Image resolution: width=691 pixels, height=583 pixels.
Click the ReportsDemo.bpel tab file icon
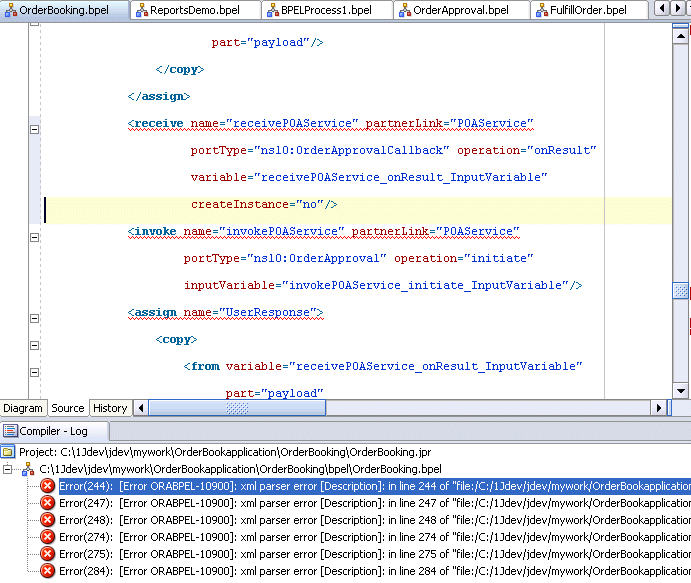142,10
